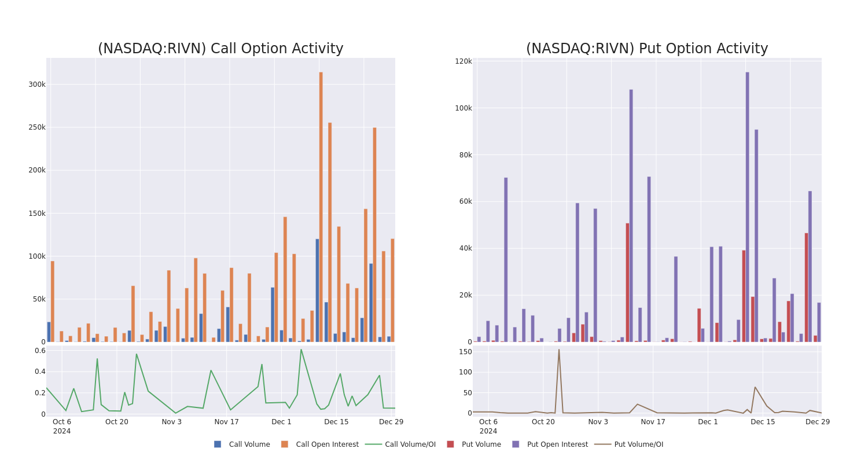Click the orange Call Open Interest swatch
Image resolution: width=868 pixels, height=463 pixels.
(x=285, y=444)
